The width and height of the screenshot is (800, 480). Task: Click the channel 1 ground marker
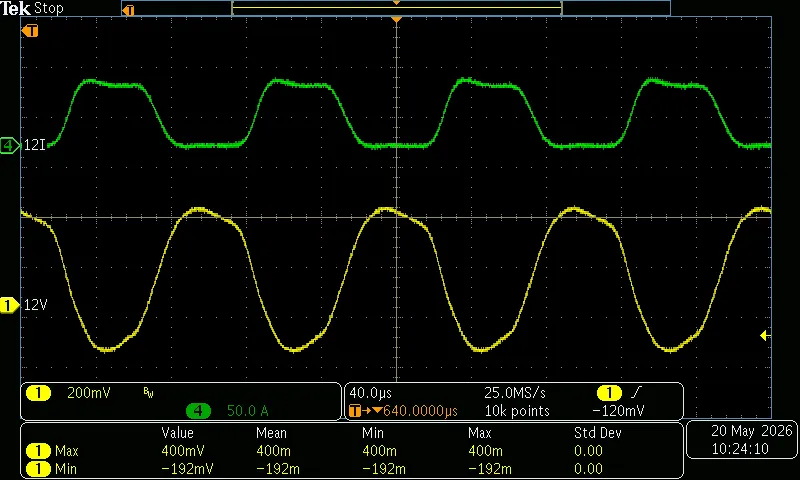coord(10,305)
